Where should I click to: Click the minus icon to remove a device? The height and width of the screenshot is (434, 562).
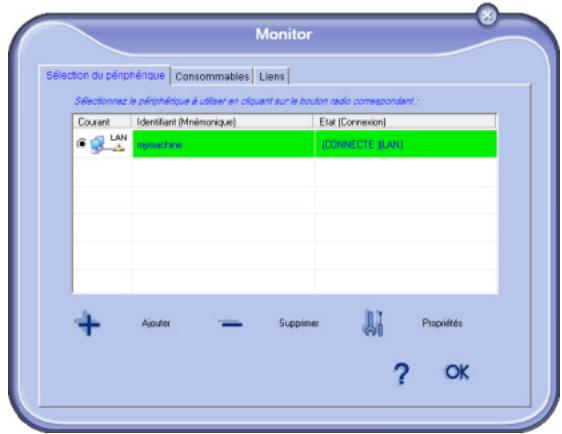(x=230, y=323)
